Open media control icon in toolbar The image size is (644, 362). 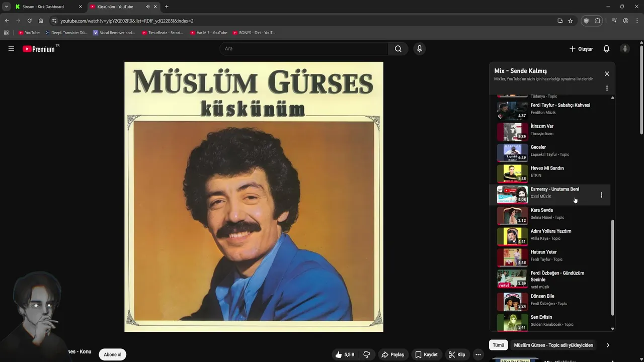(x=614, y=21)
